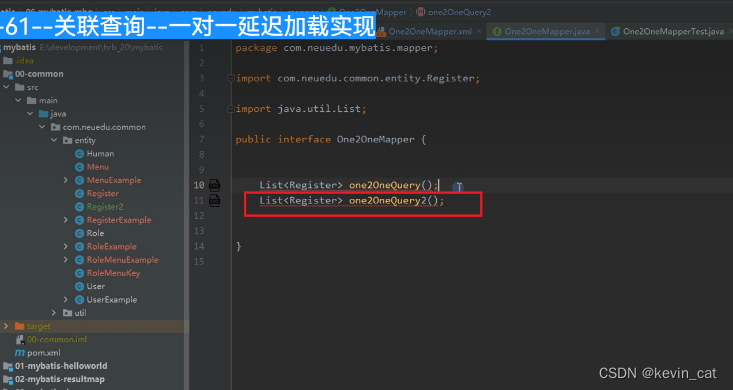This screenshot has width=733, height=390.
Task: Close the One2OneMapper.java tab
Action: point(597,32)
